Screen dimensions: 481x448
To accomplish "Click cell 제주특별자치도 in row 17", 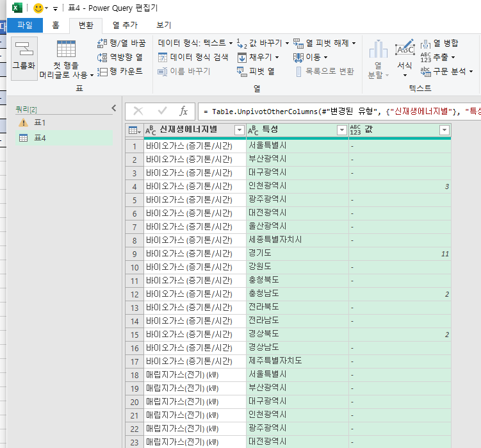I will coord(297,361).
